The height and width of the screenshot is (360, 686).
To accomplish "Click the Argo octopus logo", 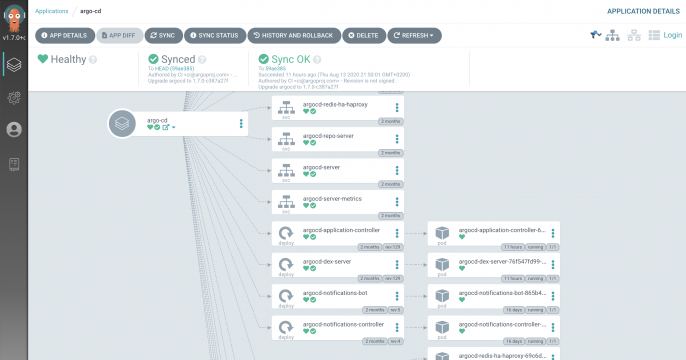I will tap(14, 18).
